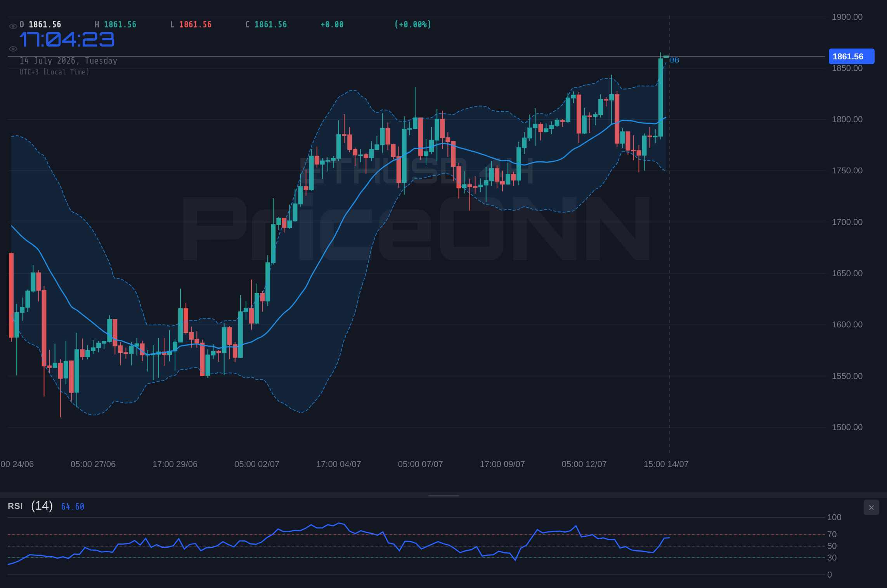Screen dimensions: 887x588
Task: Click the UTC+3 (Local Time) label
Action: pyautogui.click(x=54, y=72)
